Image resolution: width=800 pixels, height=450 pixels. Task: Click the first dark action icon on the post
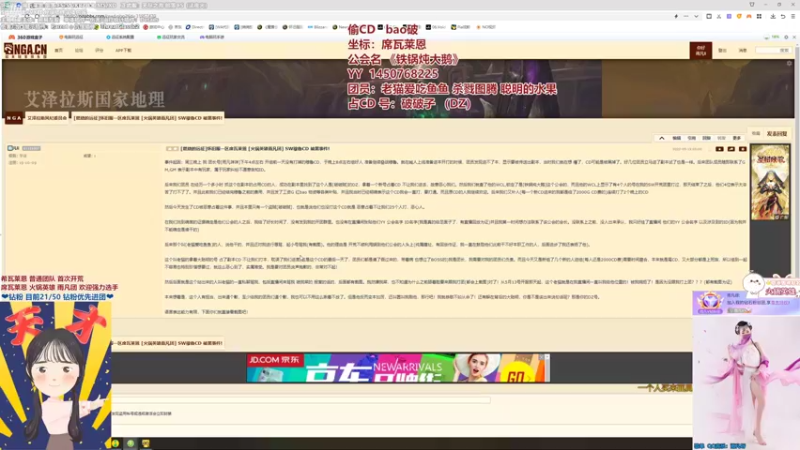pos(719,149)
